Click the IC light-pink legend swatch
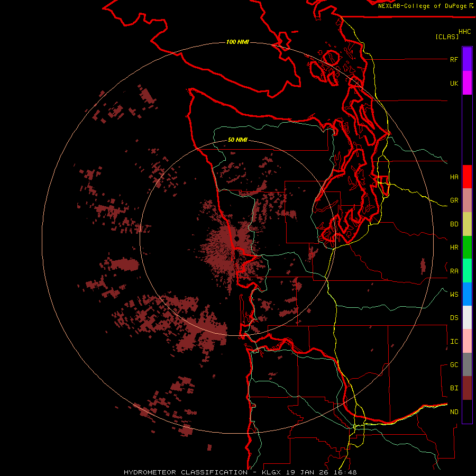The width and height of the screenshot is (476, 476). [467, 341]
